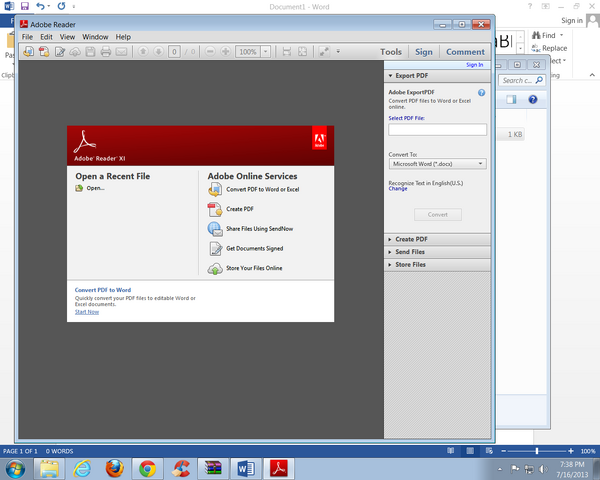Click the Select PDF File link
600x480 pixels.
coord(407,118)
